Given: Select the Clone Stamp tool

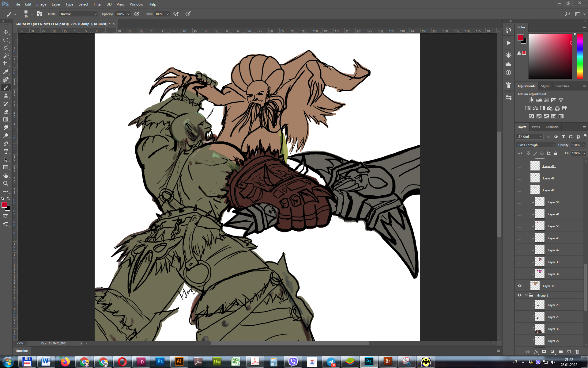Looking at the screenshot, I should 6,96.
